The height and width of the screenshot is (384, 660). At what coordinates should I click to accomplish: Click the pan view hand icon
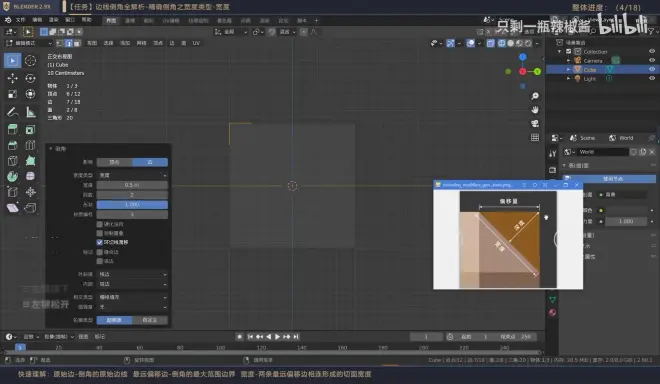(535, 110)
